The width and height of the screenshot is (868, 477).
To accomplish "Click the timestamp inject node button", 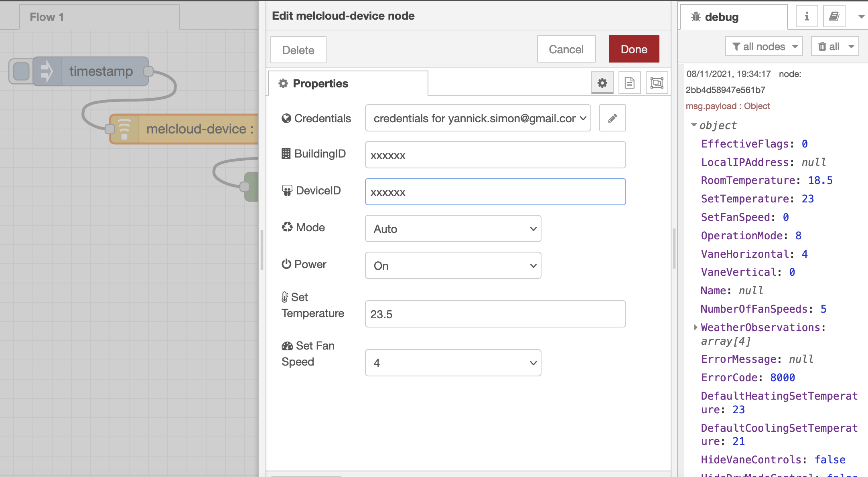I will [21, 71].
